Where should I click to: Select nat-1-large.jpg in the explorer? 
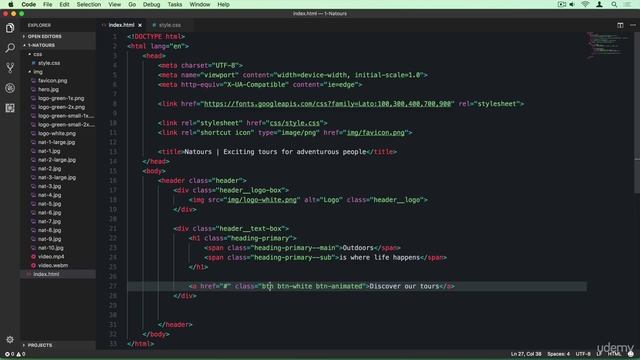(x=56, y=142)
